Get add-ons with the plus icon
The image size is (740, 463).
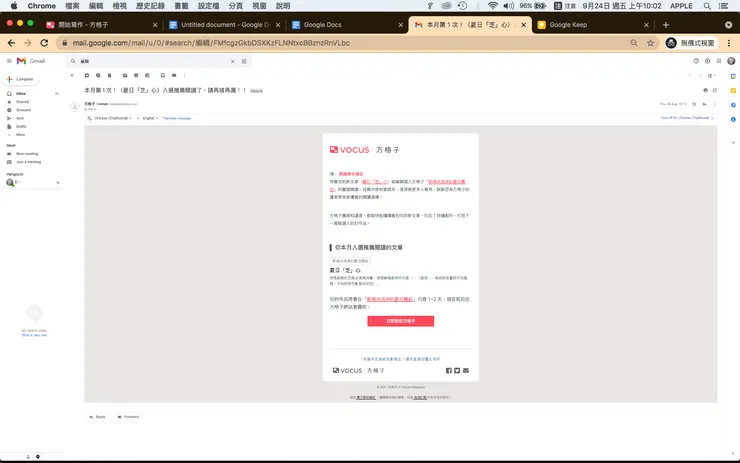[733, 142]
